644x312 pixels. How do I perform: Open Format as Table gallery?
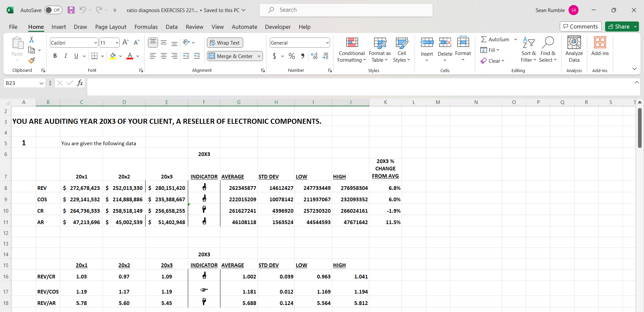tap(380, 50)
